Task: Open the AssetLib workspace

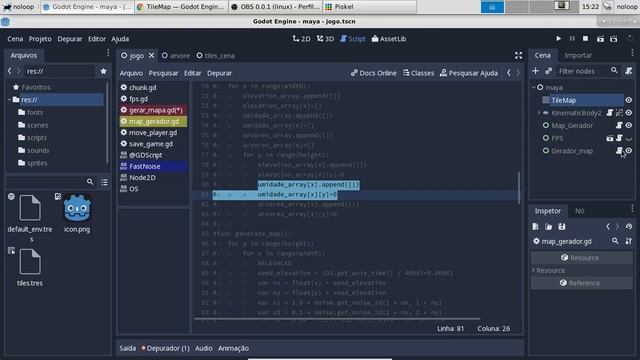Action: pyautogui.click(x=389, y=39)
